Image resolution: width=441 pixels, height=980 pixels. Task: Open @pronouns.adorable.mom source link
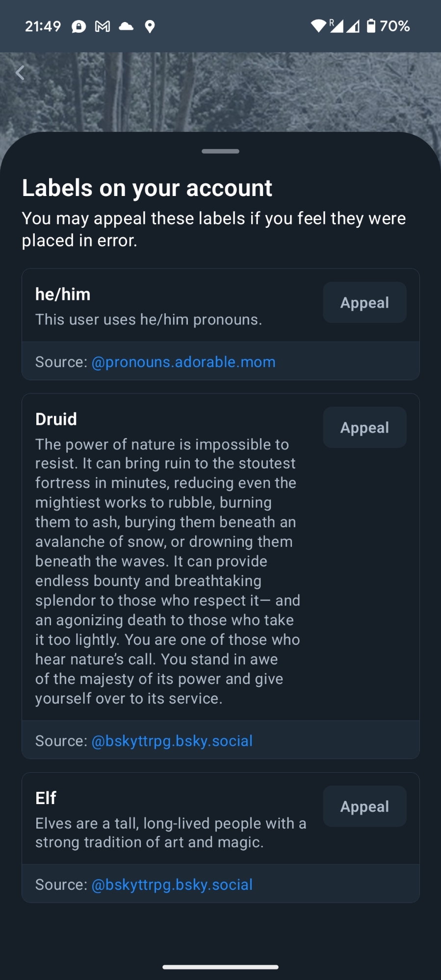(x=183, y=362)
